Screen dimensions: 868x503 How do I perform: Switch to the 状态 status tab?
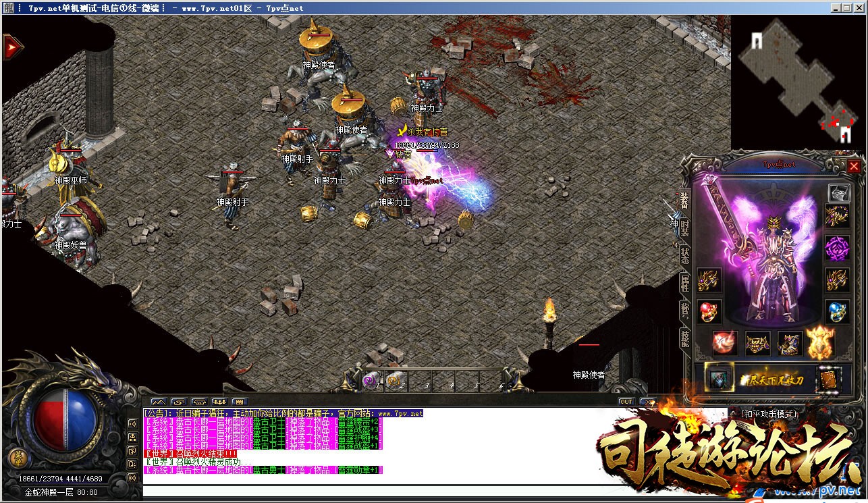tap(684, 256)
